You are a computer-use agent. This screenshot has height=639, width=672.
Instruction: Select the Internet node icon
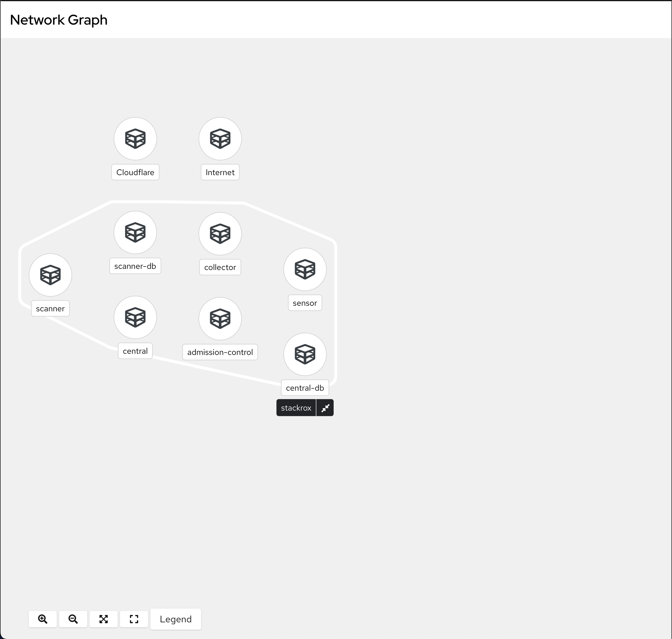click(x=220, y=139)
